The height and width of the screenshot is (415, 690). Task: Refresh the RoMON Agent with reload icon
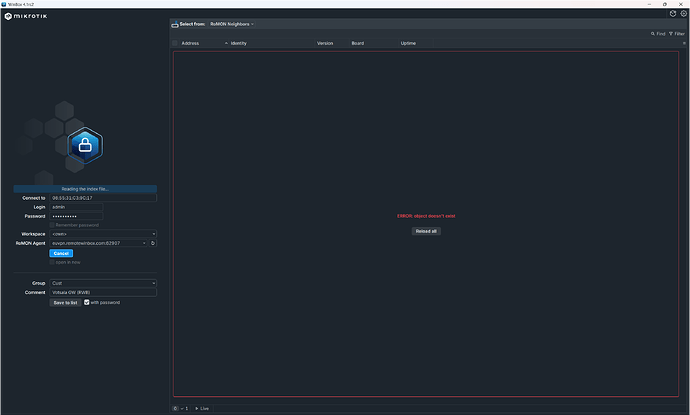pos(153,243)
